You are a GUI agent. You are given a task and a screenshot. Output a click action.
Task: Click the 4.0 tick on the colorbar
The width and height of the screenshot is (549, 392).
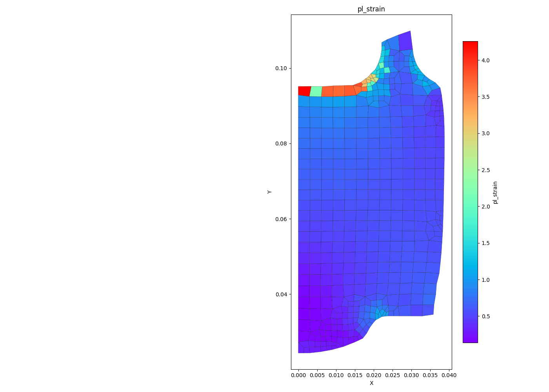[485, 60]
